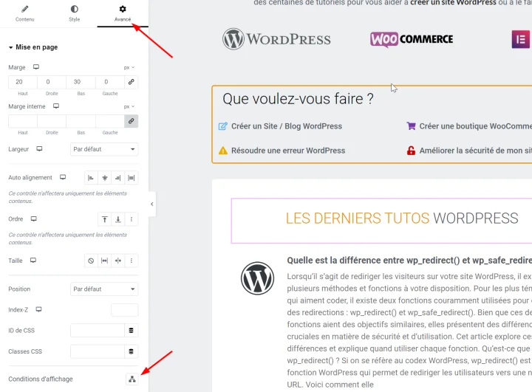The width and height of the screenshot is (532, 392).
Task: Click the warning icon beside Résoudre une erreur
Action: [x=223, y=150]
